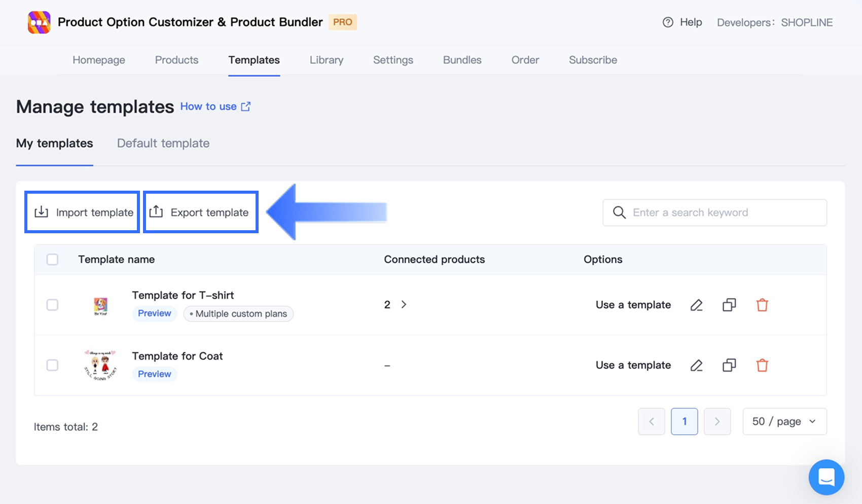The height and width of the screenshot is (504, 862).
Task: Copy the Template for Coat template
Action: 729,365
